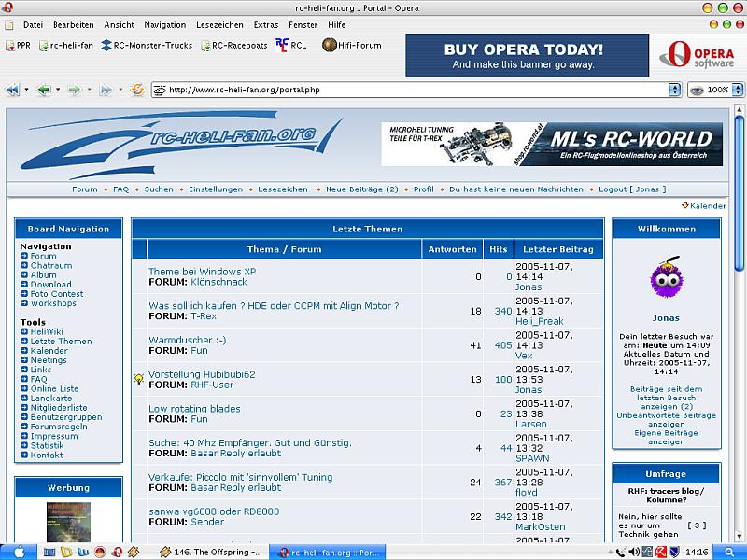Open the Apple menu in the taskbar
The height and width of the screenshot is (560, 747).
pyautogui.click(x=19, y=552)
